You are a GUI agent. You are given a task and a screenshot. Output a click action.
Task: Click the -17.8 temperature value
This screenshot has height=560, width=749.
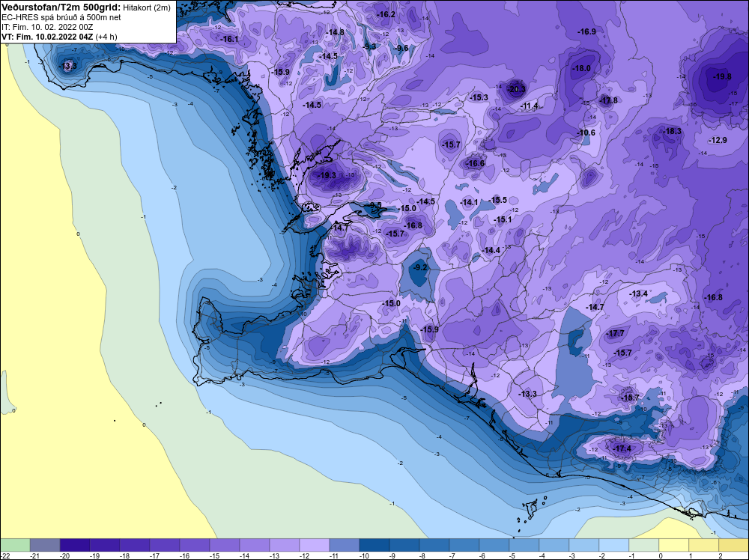pyautogui.click(x=608, y=100)
